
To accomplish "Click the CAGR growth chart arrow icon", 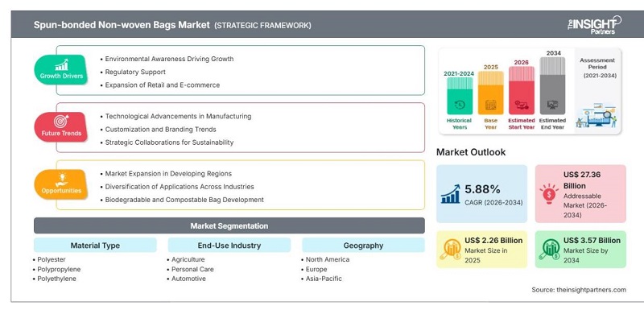I will point(451,194).
